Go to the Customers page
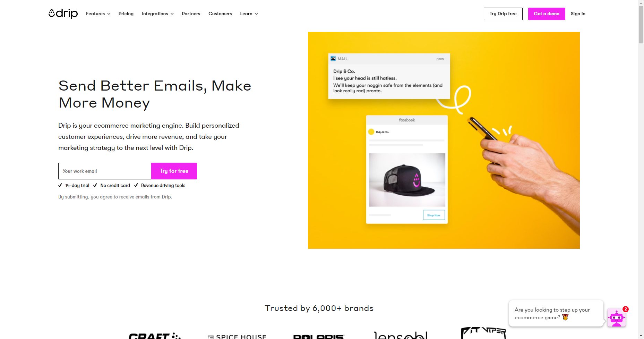This screenshot has height=339, width=644. (220, 14)
